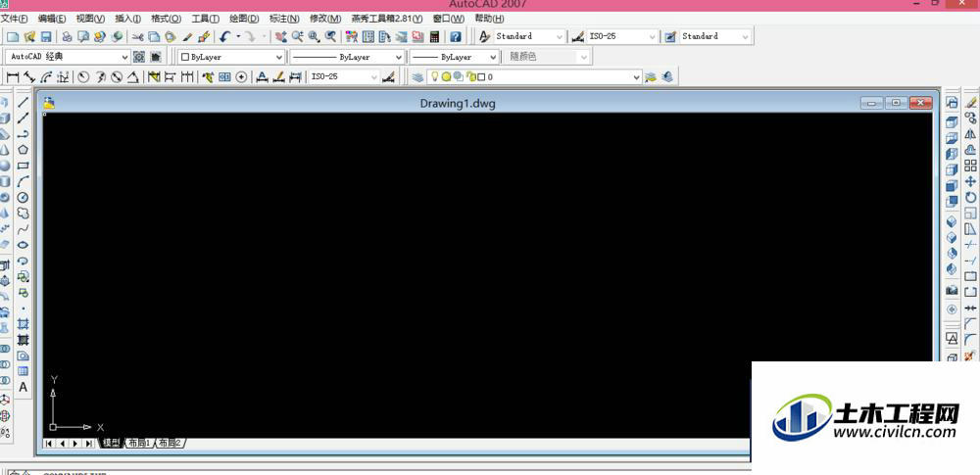Viewport: 980px width, 475px height.
Task: Open the 绘图(D) menu
Action: pos(244,19)
